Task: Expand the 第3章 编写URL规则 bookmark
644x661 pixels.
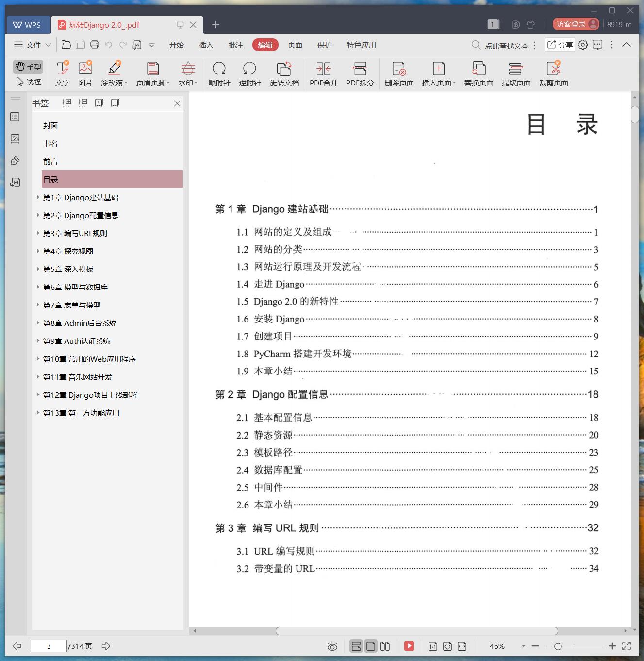Action: (38, 233)
